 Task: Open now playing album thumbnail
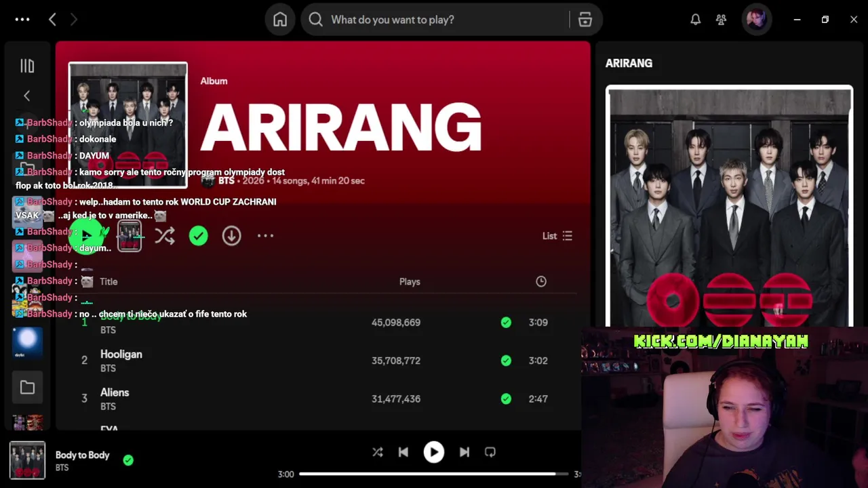(x=27, y=460)
